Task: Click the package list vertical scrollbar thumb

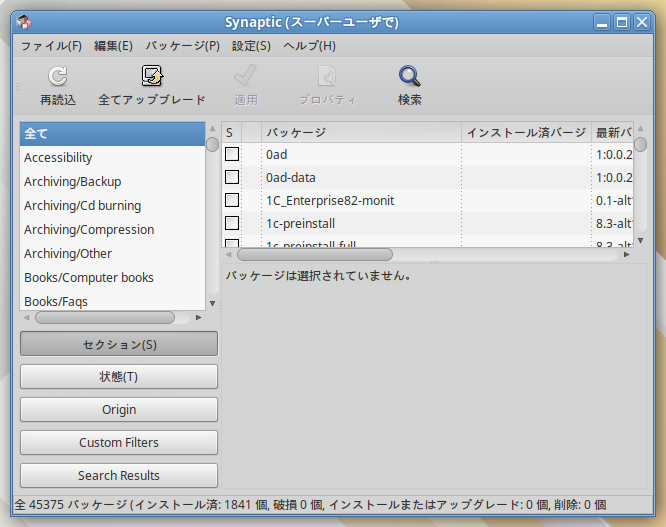Action: coord(641,144)
